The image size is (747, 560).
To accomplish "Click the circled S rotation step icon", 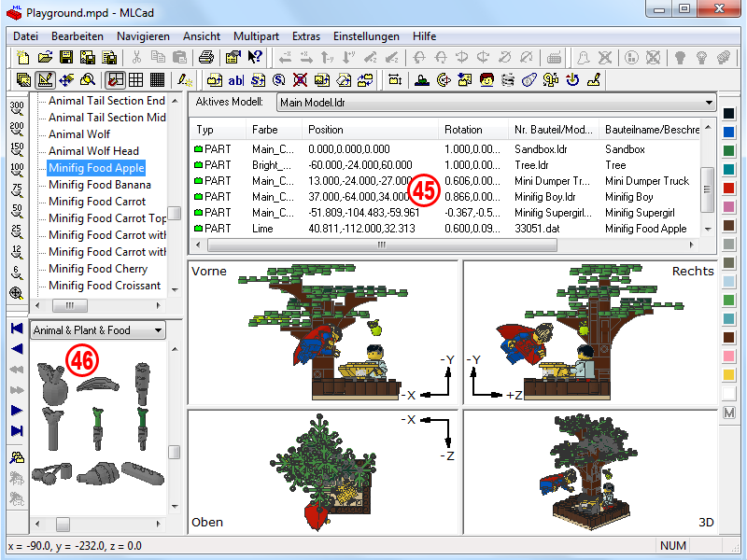I will tap(278, 80).
